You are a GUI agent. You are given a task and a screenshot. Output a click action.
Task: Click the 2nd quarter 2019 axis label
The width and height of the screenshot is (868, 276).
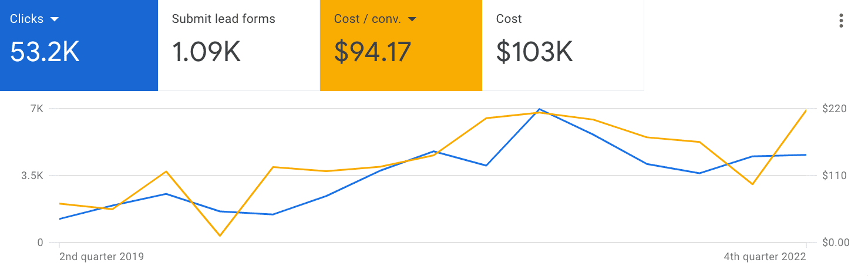[102, 257]
